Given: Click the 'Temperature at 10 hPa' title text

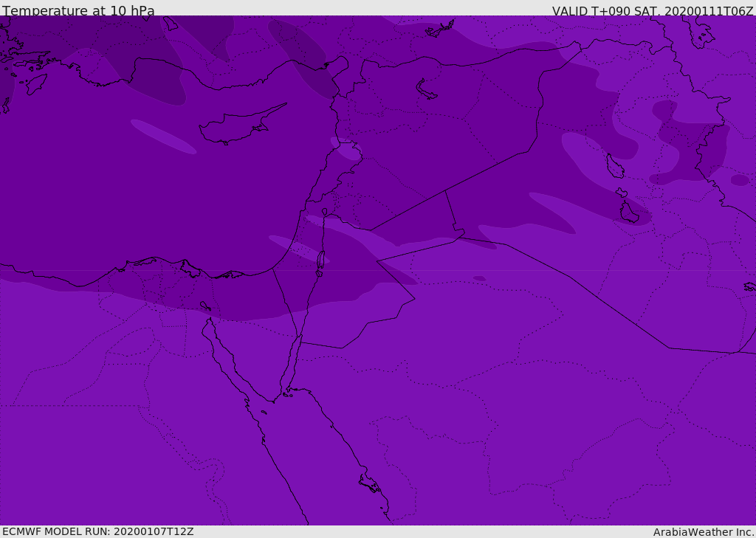Looking at the screenshot, I should [78, 10].
